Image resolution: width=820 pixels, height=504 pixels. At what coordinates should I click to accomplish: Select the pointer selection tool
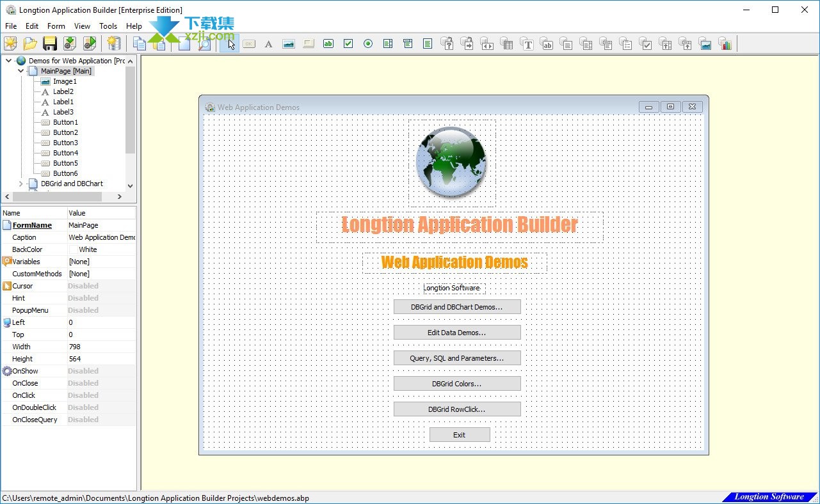[230, 43]
